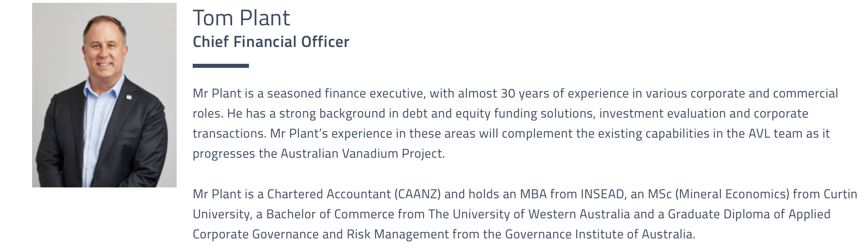Click Governance Institute of Australia text

click(x=599, y=234)
